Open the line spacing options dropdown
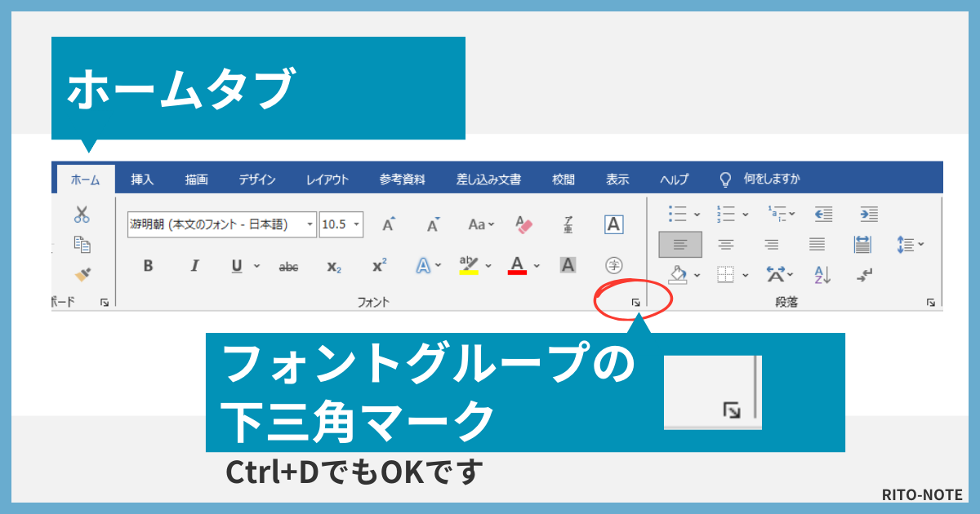The height and width of the screenshot is (514, 980). (908, 244)
